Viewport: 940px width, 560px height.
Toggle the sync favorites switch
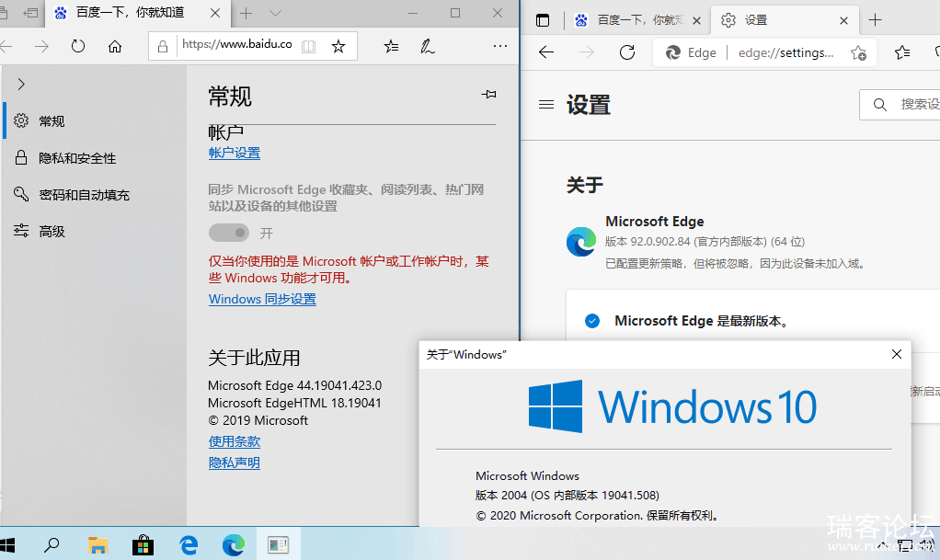click(x=228, y=233)
